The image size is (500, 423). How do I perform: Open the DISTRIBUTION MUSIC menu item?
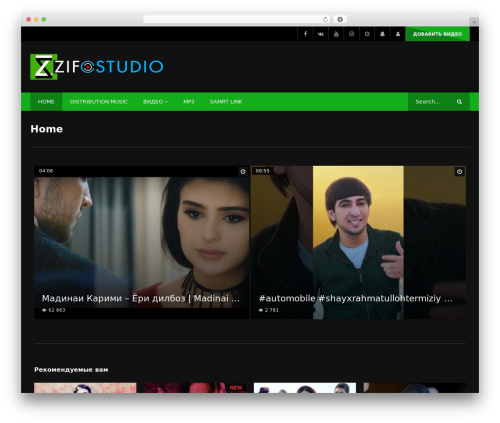99,102
